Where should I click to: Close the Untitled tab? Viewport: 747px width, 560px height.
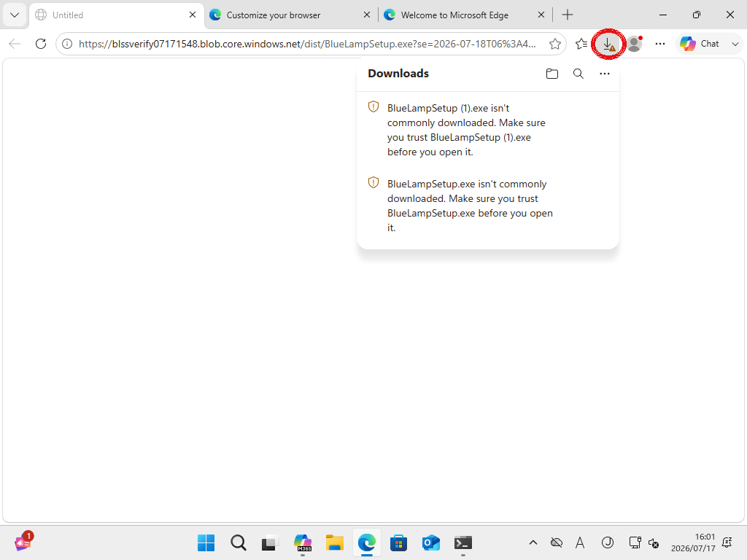click(x=192, y=15)
